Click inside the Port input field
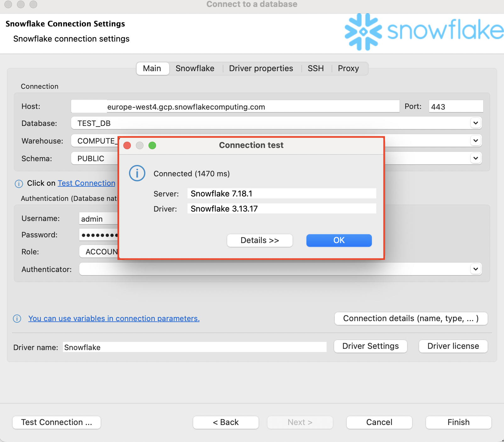Viewport: 504px width, 442px height. coord(456,106)
